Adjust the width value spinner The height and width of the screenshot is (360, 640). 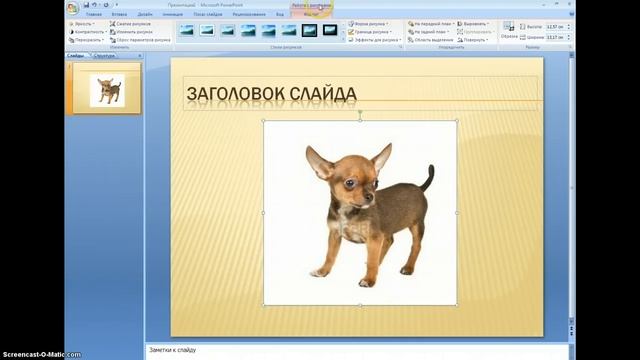(x=569, y=37)
